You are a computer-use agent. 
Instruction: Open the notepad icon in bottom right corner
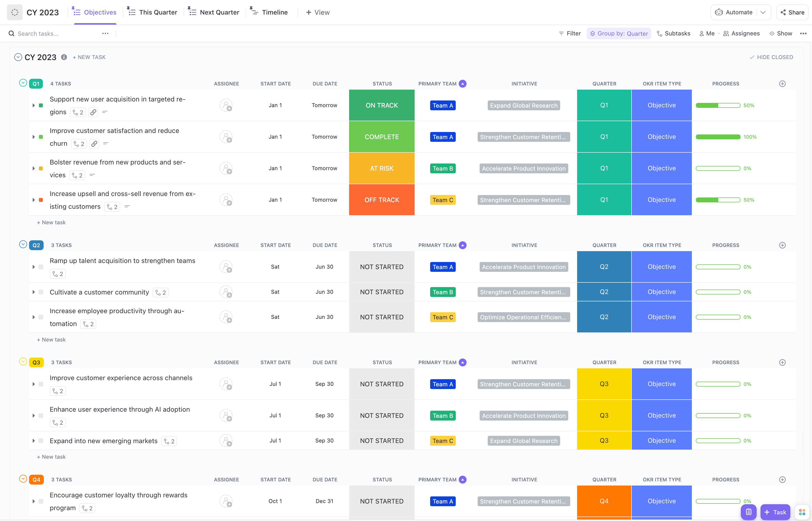pos(748,512)
